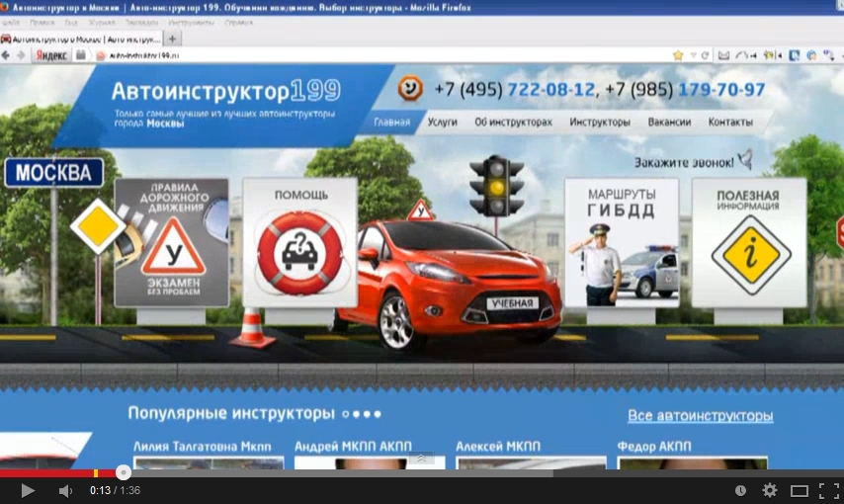This screenshot has height=504, width=844.
Task: Open the Вакансии page
Action: 669,123
